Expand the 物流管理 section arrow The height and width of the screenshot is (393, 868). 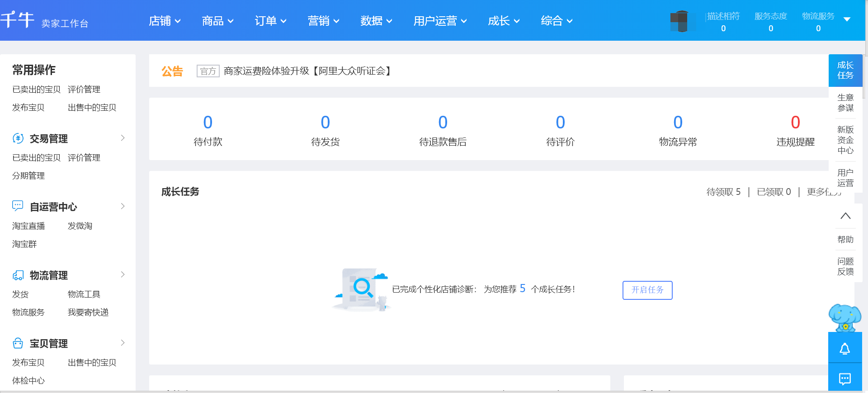pos(123,275)
